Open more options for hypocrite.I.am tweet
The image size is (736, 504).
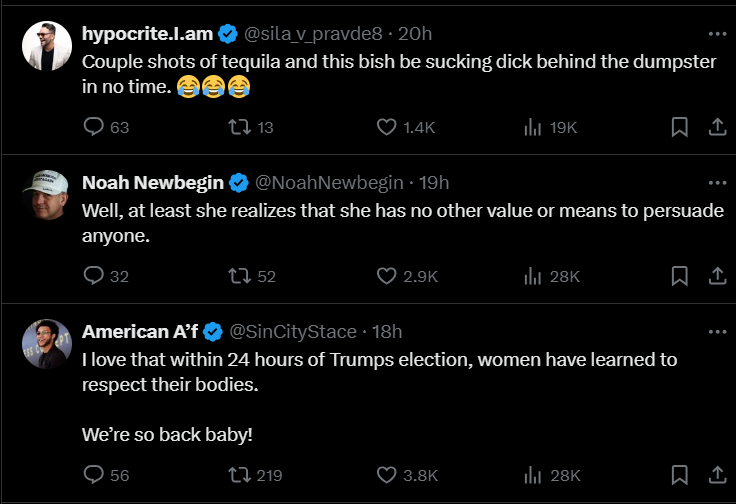(x=716, y=34)
